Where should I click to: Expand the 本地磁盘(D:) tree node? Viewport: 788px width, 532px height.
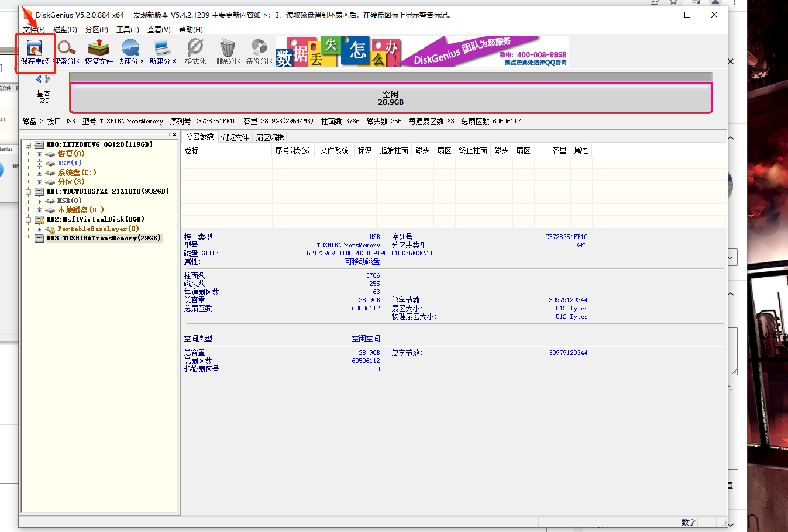(x=39, y=210)
